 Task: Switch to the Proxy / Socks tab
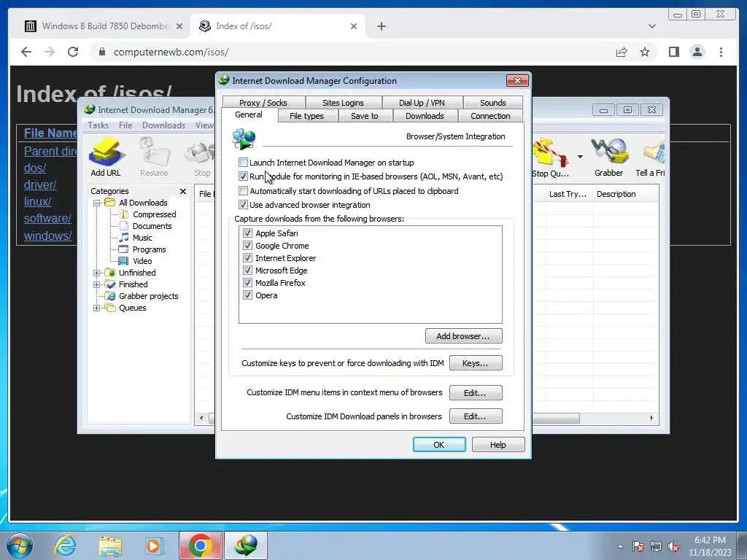click(263, 102)
